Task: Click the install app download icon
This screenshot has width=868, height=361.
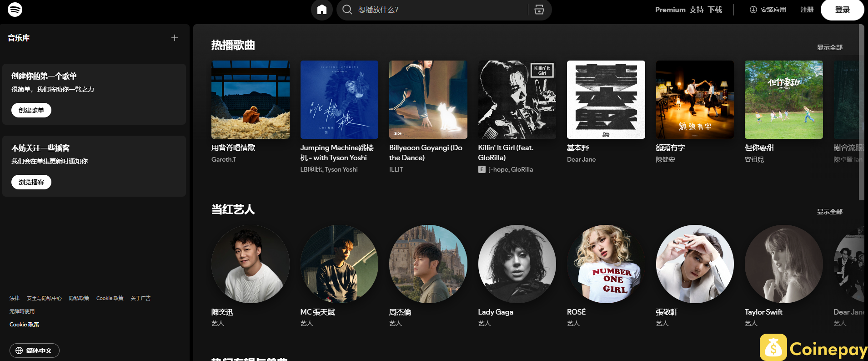Action: point(753,10)
